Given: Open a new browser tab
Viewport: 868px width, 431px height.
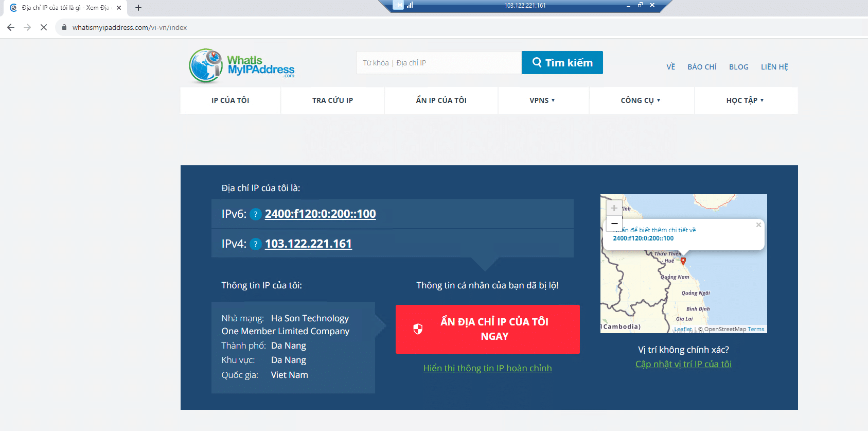Looking at the screenshot, I should (x=138, y=8).
